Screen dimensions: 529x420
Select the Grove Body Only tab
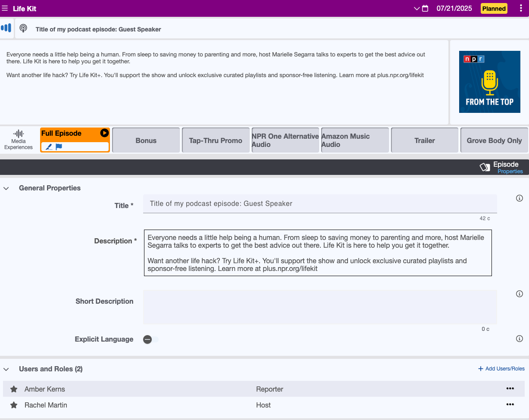tap(494, 140)
